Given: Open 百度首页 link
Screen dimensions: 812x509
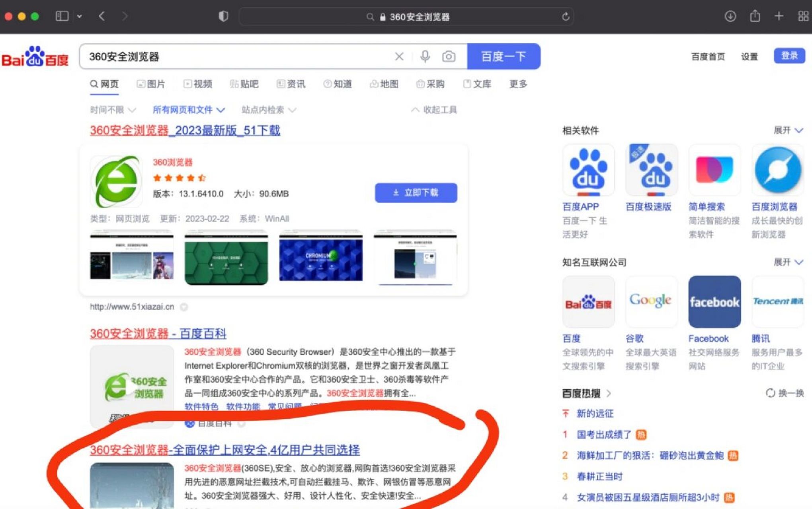Looking at the screenshot, I should click(708, 57).
